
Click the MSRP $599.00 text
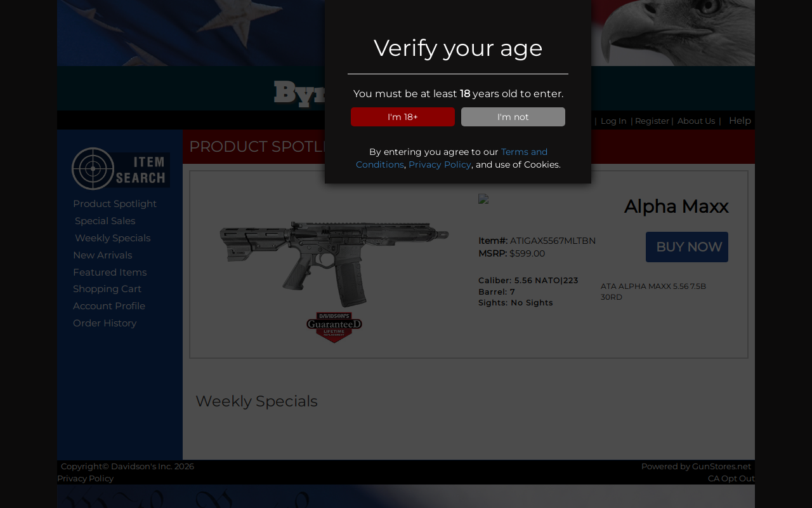[512, 253]
